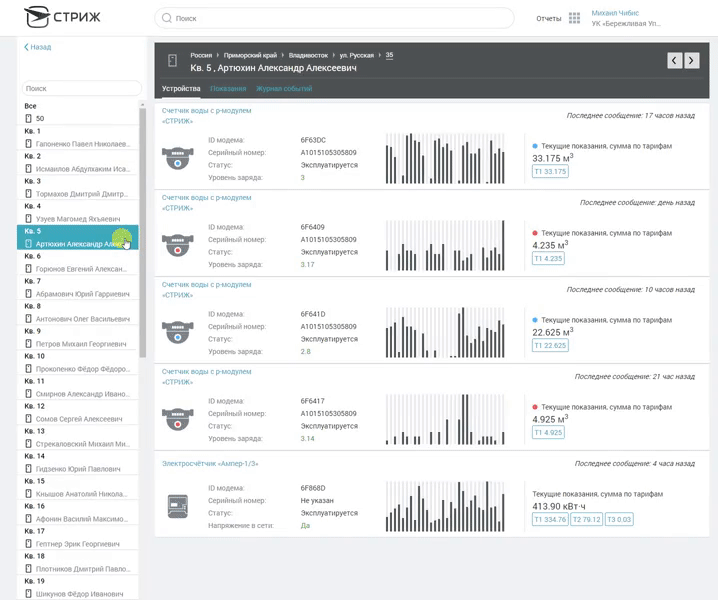Open water meter link above modem 6F63DC
Screen dimensions: 718x600
pyautogui.click(x=206, y=115)
